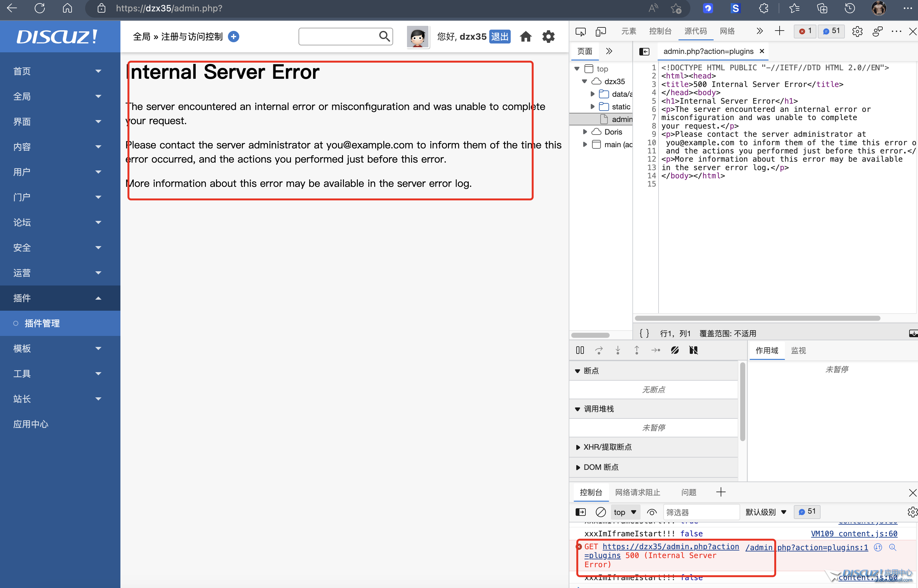The height and width of the screenshot is (588, 918).
Task: Click the clear console icon
Action: tap(601, 512)
